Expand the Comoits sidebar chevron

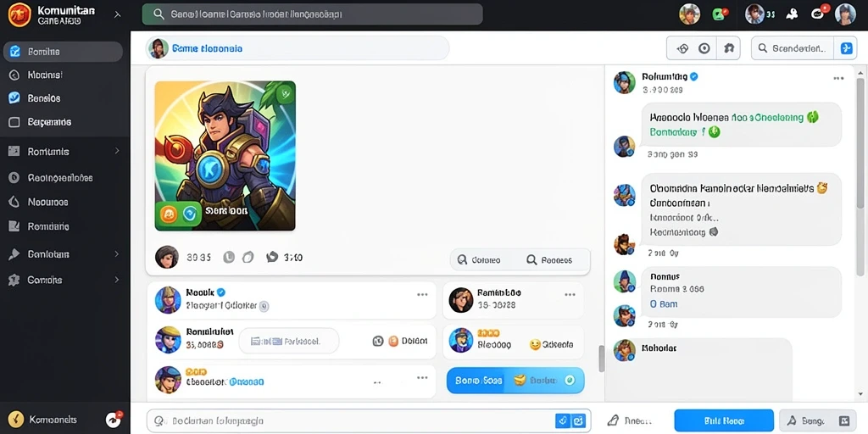coord(117,280)
